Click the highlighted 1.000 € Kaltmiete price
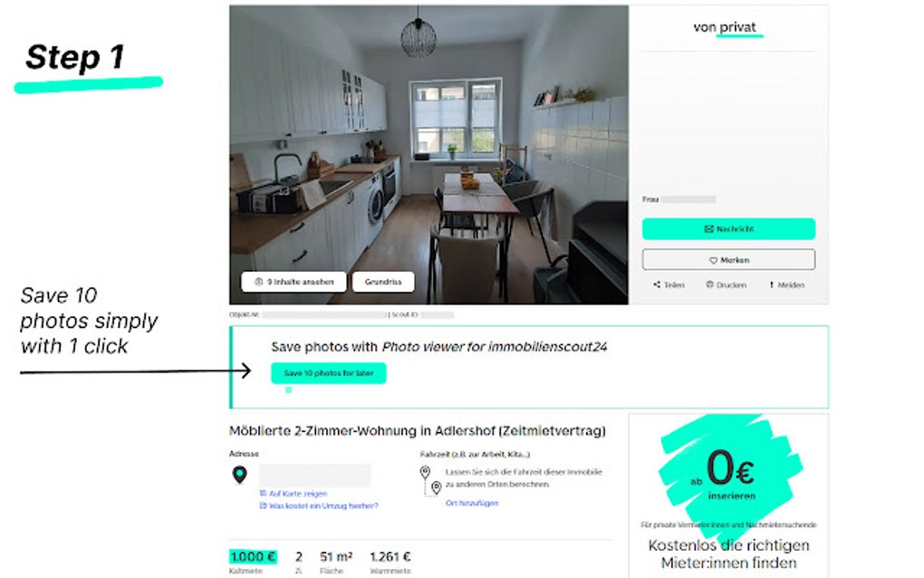Screen dimensions: 924x578 tap(253, 557)
